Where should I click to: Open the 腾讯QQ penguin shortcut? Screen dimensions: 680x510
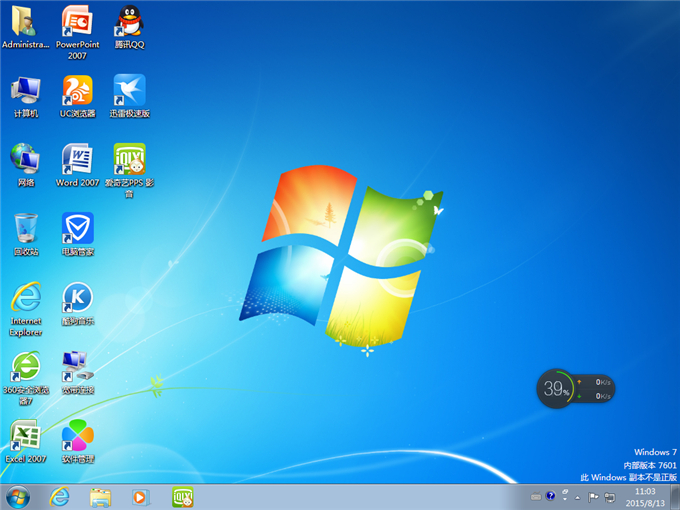pyautogui.click(x=129, y=26)
